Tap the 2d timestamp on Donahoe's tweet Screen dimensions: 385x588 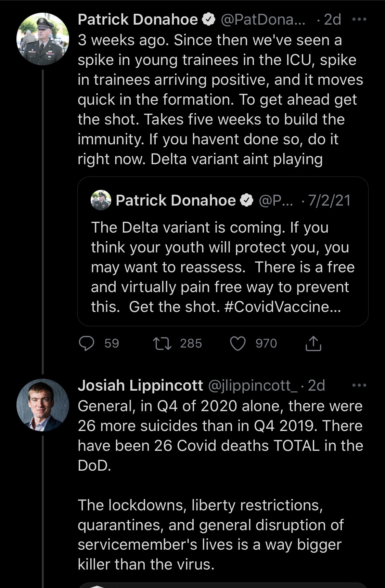coord(332,20)
